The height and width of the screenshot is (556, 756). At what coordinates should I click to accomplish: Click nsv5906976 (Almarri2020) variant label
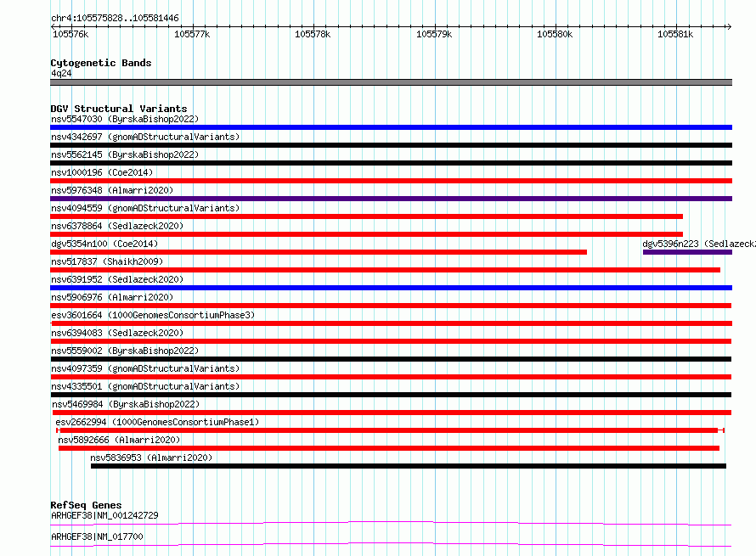coord(112,297)
